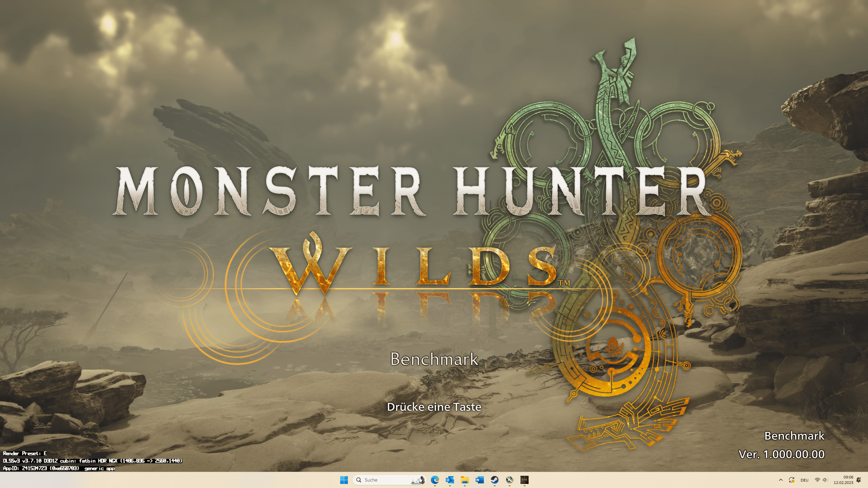Screen dimensions: 868x488
Task: Click the 'DLSSv3 v3.7.10' overlay line
Action: (x=93, y=461)
